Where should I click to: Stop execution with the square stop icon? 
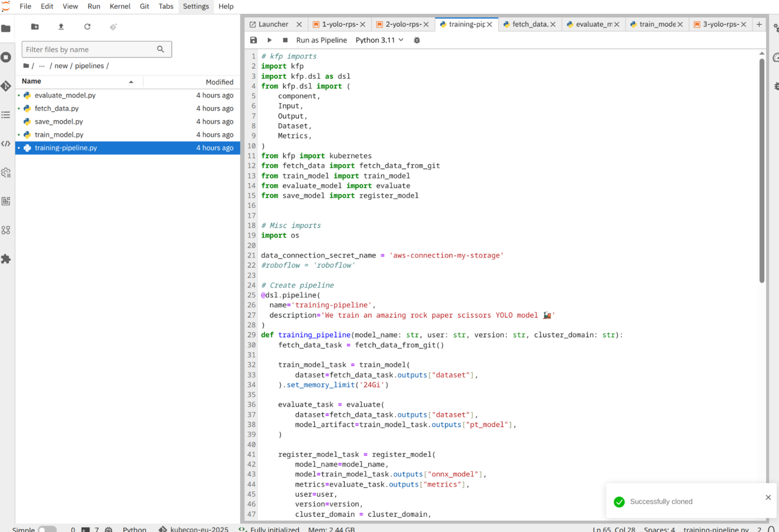(x=285, y=40)
